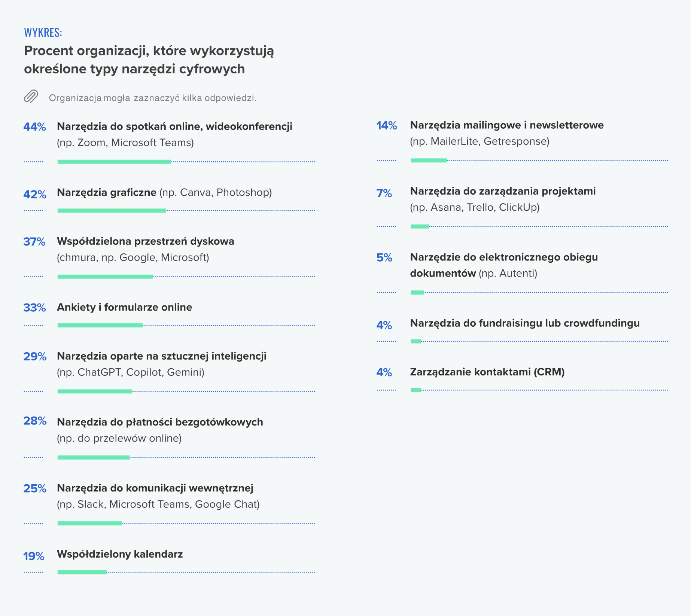
Task: Select the Narzędzia do komunikacji wewnętrznej label
Action: pos(155,488)
